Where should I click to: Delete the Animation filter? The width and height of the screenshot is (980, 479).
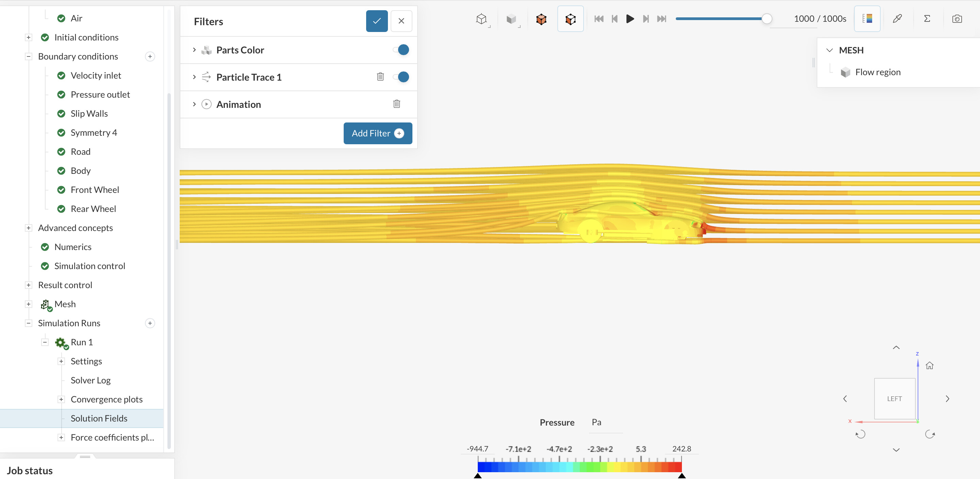click(x=396, y=104)
